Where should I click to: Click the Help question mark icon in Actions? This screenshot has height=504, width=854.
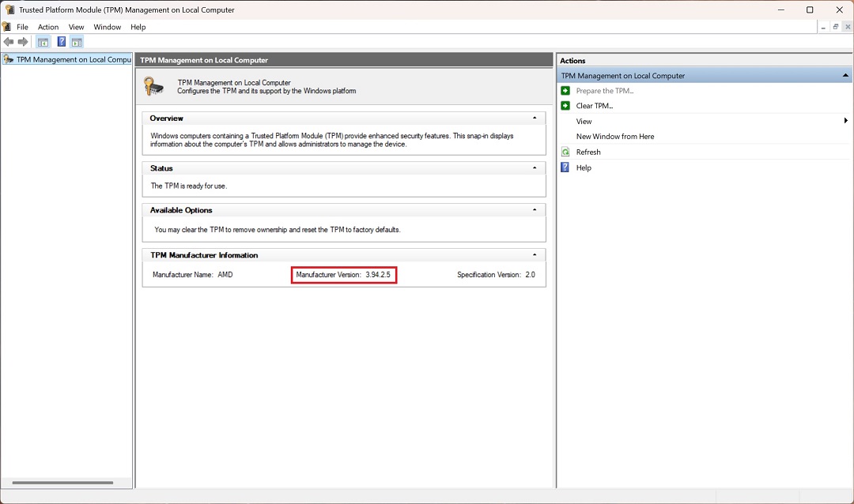[565, 167]
